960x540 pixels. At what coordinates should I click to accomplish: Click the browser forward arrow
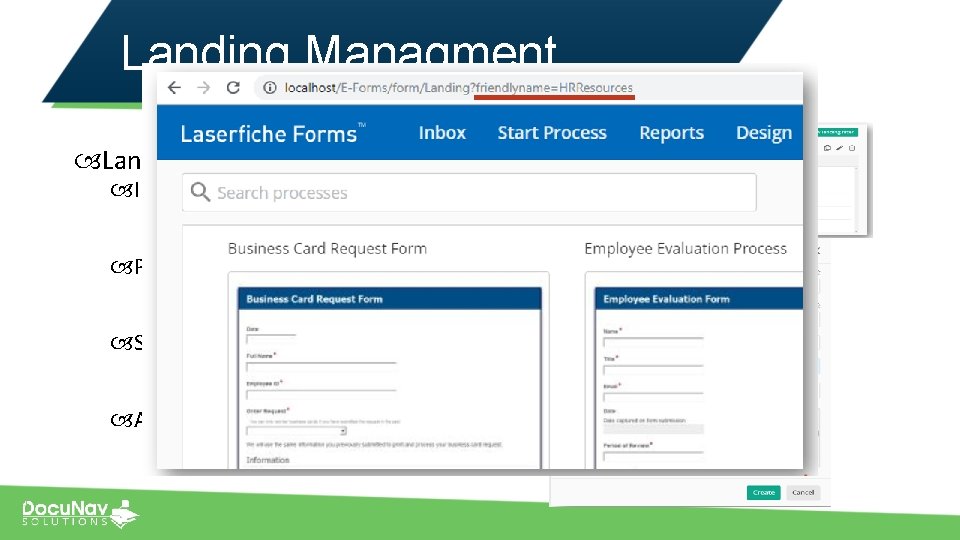click(x=204, y=88)
